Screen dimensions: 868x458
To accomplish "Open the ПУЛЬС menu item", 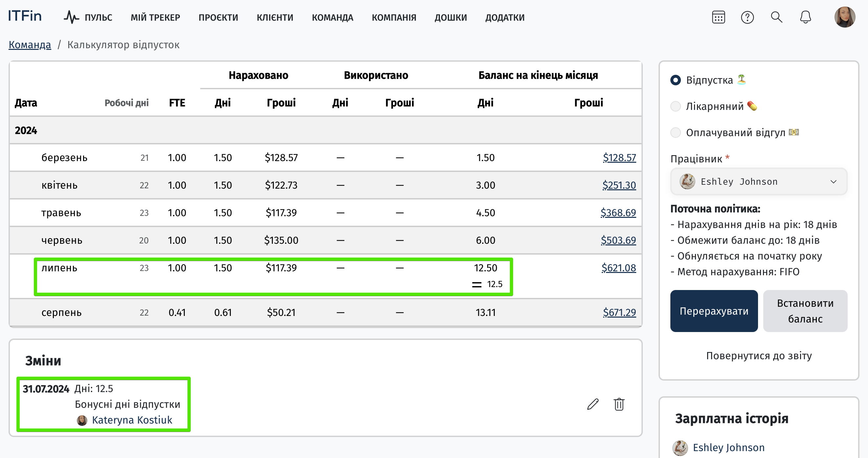I will point(98,17).
